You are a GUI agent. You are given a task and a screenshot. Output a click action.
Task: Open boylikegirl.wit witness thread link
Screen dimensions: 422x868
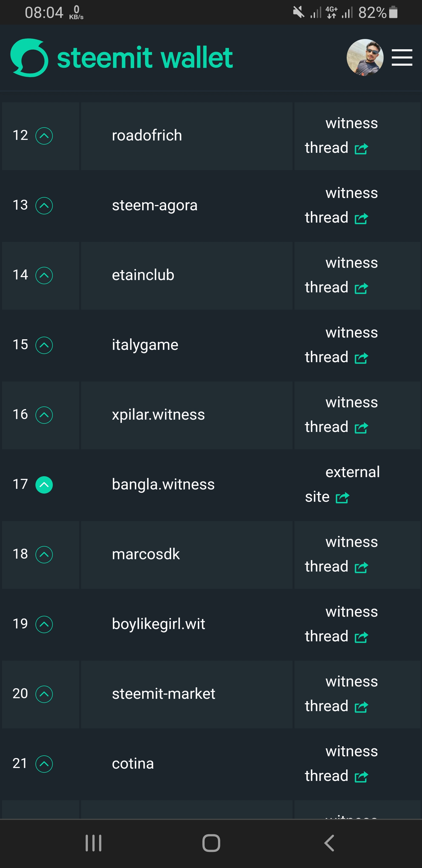click(x=351, y=624)
